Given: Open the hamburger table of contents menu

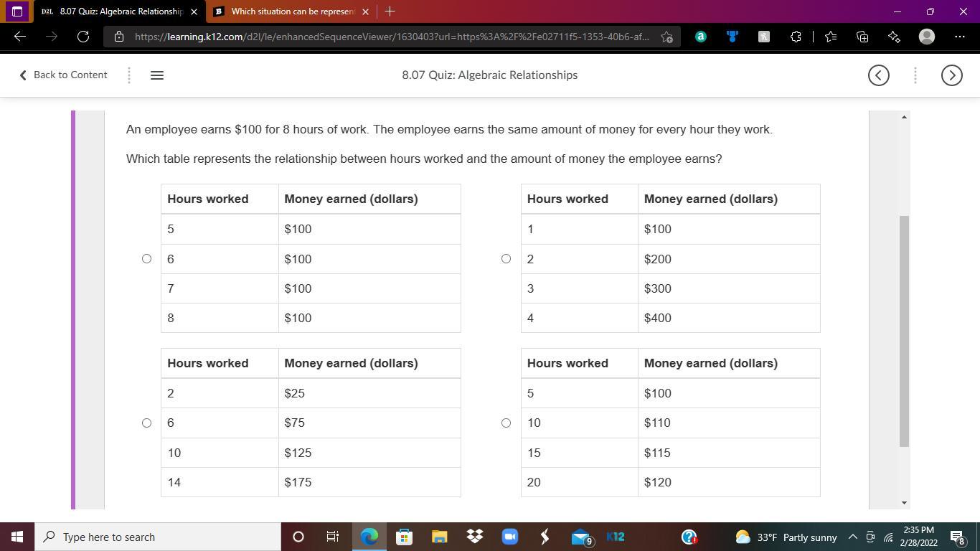Looking at the screenshot, I should 157,75.
